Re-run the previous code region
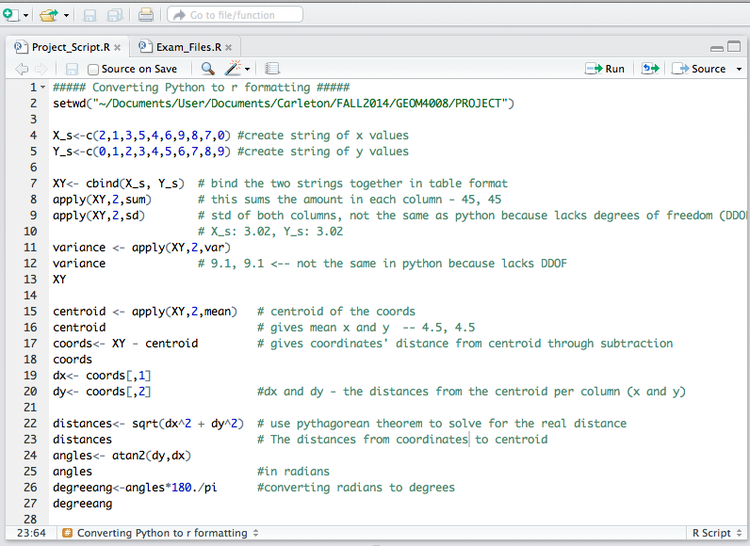Screen dimensions: 750x546 click(650, 69)
